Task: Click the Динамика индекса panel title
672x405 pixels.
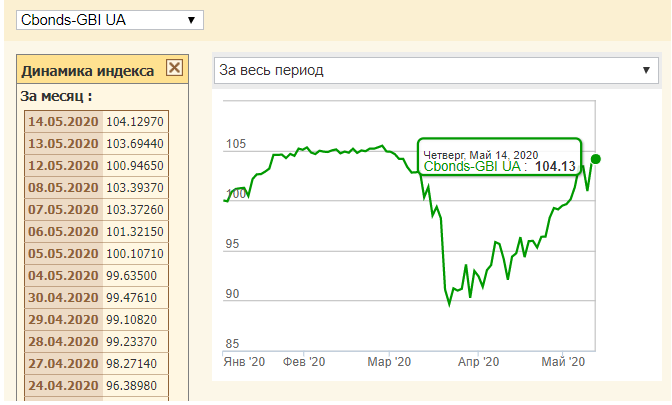Action: [x=88, y=71]
